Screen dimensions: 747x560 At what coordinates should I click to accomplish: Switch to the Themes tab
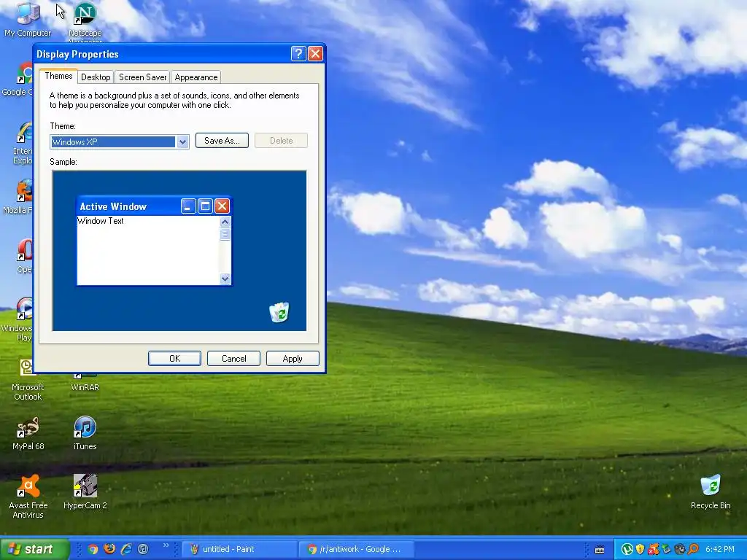58,76
